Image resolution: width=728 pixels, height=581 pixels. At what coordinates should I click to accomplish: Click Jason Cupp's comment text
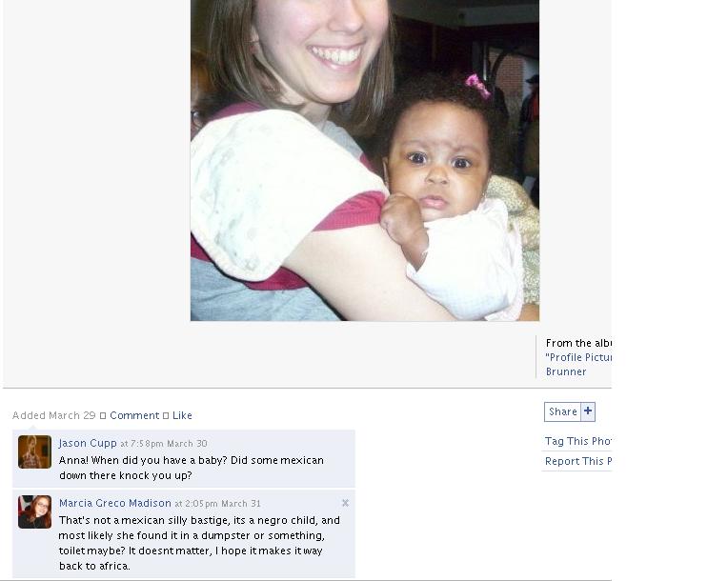(192, 468)
